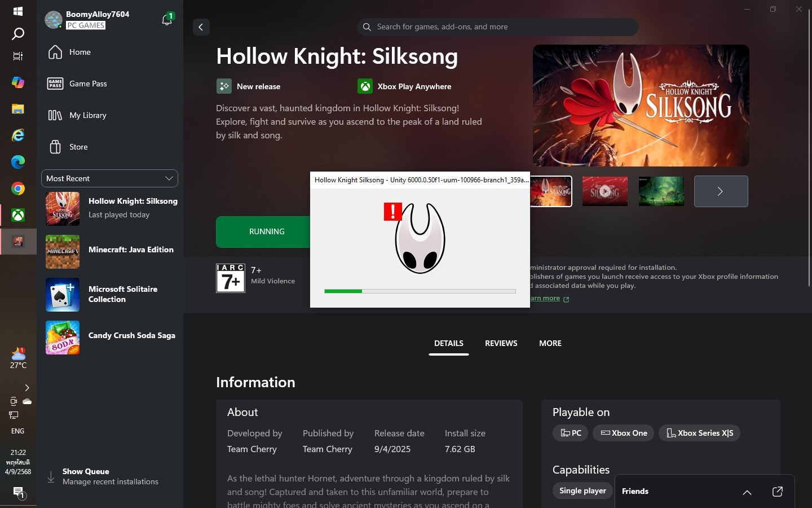812x508 pixels.
Task: Open My Library in the sidebar
Action: tap(110, 115)
